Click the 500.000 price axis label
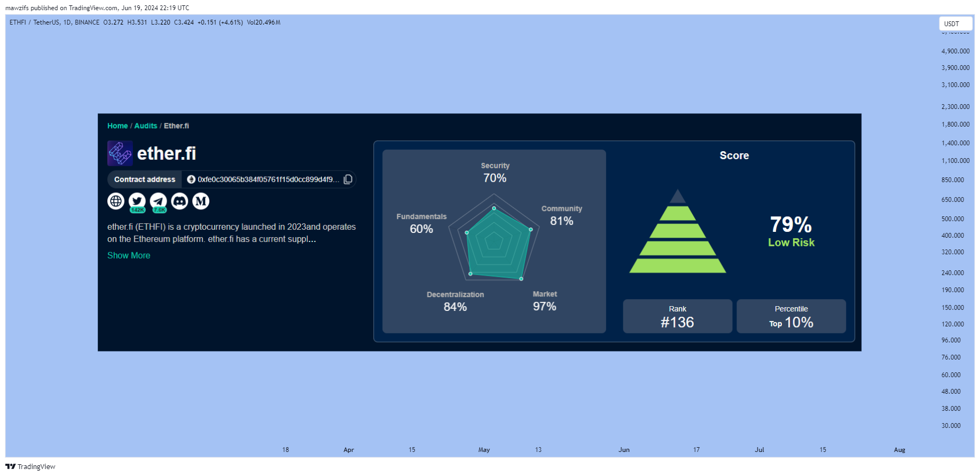This screenshot has height=476, width=980. tap(953, 219)
